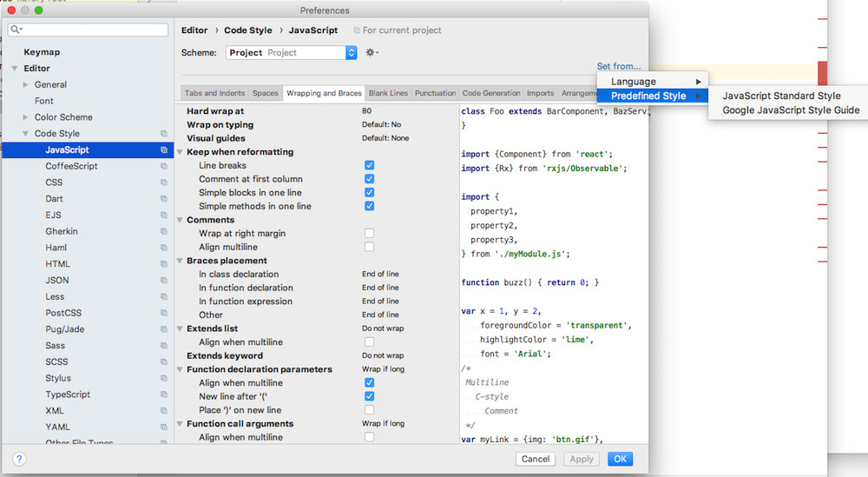Screen dimensions: 868x477
Task: Select the Predefined Style menu item
Action: pos(652,96)
